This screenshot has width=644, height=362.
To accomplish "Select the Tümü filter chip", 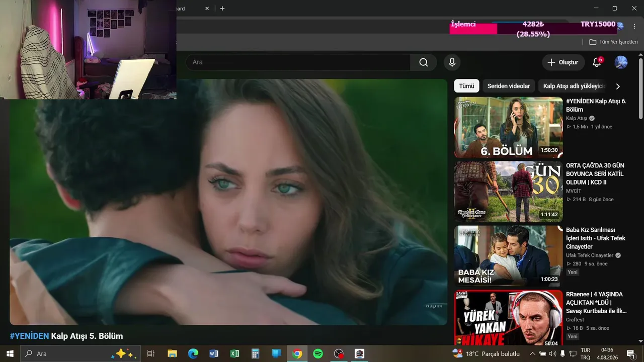I will (x=466, y=86).
